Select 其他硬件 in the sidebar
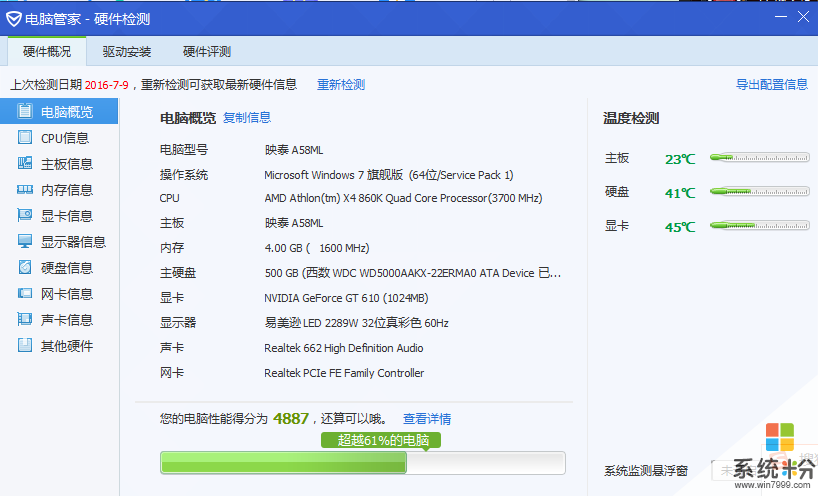This screenshot has height=496, width=818. (59, 345)
